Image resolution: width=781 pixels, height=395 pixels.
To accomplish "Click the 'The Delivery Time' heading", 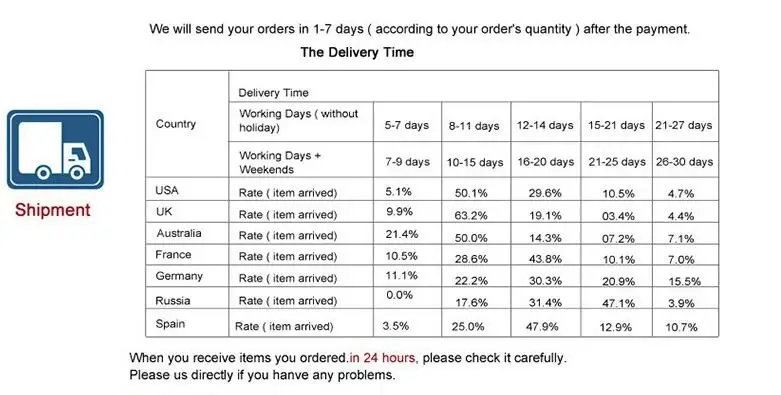I will click(x=357, y=52).
